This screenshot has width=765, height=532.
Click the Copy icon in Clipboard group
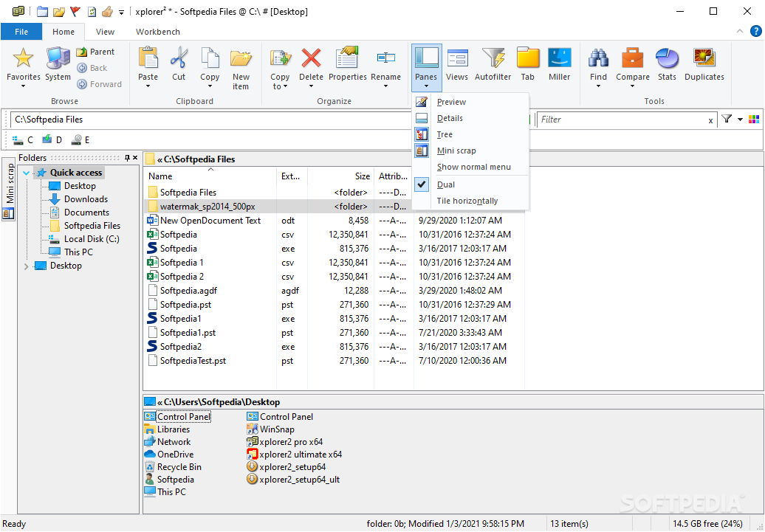tap(210, 58)
